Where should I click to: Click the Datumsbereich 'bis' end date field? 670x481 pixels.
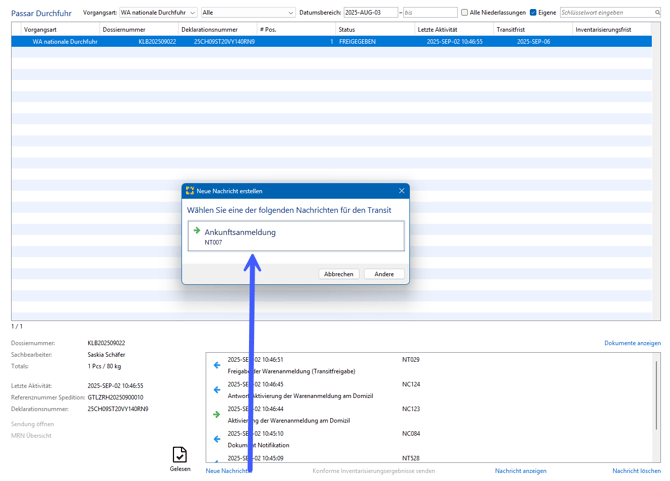[x=430, y=12]
